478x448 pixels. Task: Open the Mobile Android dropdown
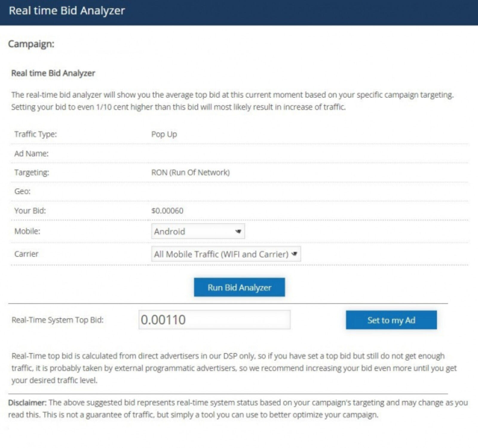(198, 231)
